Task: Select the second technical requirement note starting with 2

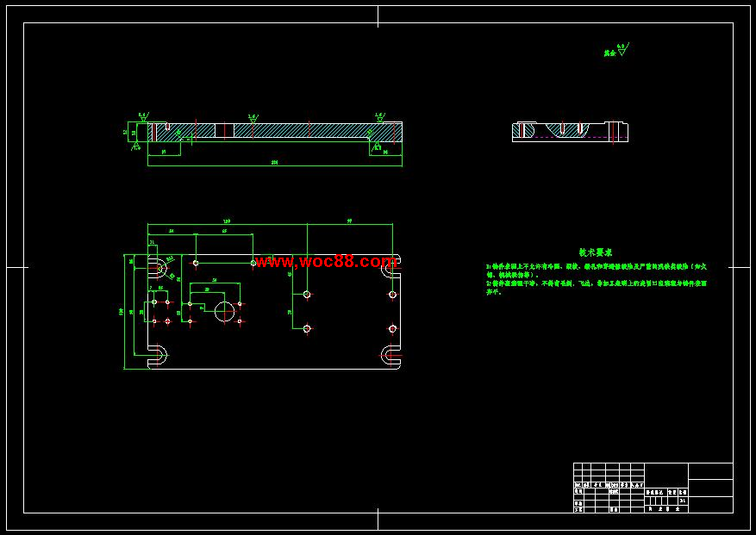Action: click(597, 288)
